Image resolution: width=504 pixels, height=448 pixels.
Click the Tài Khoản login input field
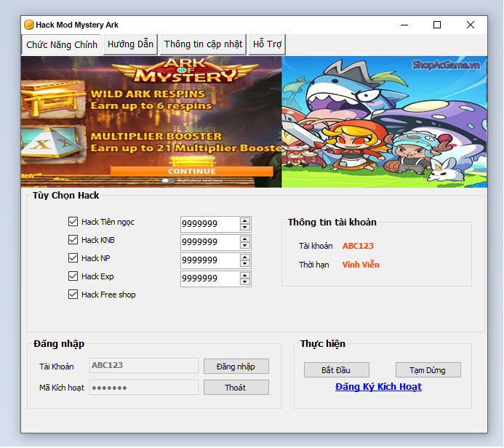[x=144, y=365]
